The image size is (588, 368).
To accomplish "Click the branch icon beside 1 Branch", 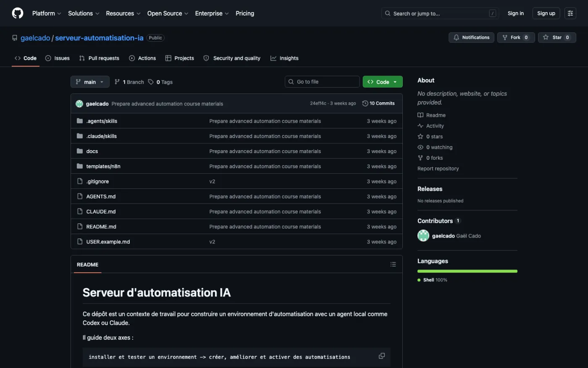I will [x=117, y=82].
